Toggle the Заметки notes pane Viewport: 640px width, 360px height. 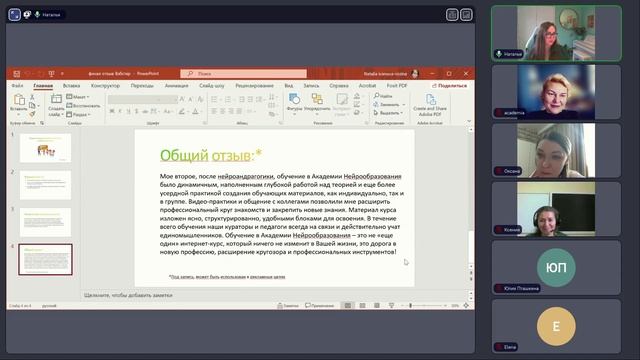coord(288,305)
